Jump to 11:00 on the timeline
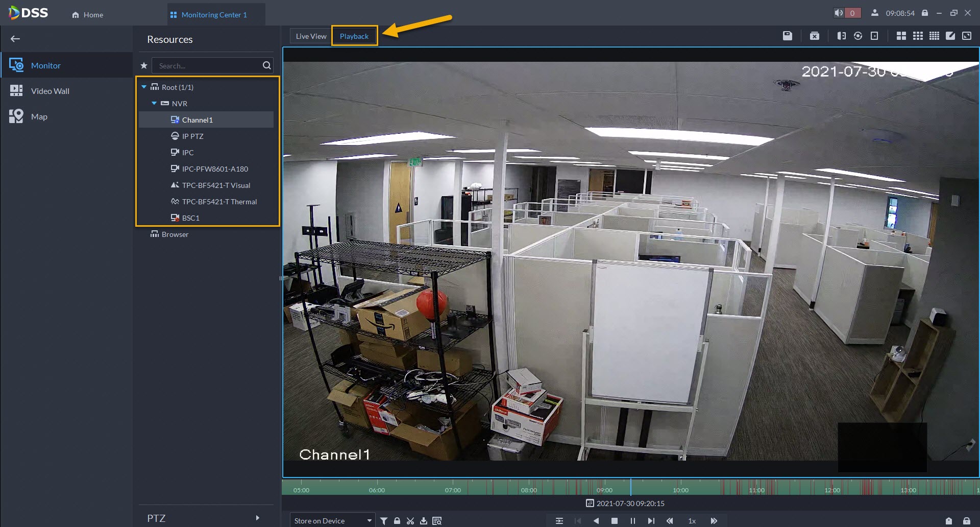This screenshot has width=980, height=527. (756, 490)
